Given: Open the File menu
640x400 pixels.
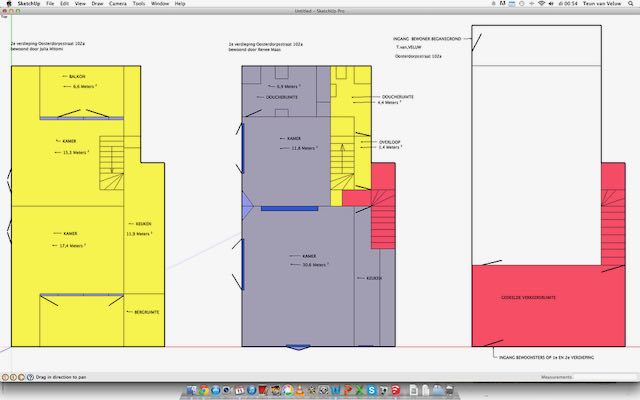Looking at the screenshot, I should [x=50, y=4].
